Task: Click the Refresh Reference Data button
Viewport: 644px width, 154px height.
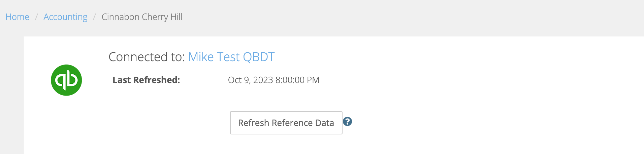Action: [286, 123]
